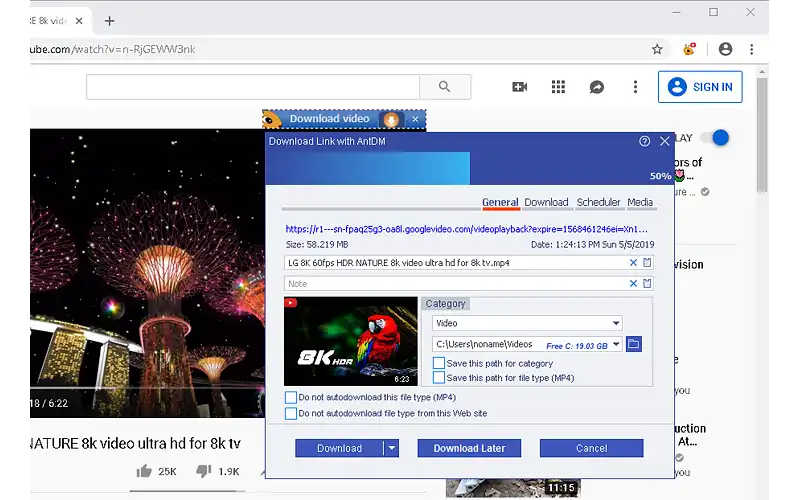Dislike the video with thumbs down
Image resolution: width=800 pixels, height=500 pixels.
coord(204,471)
